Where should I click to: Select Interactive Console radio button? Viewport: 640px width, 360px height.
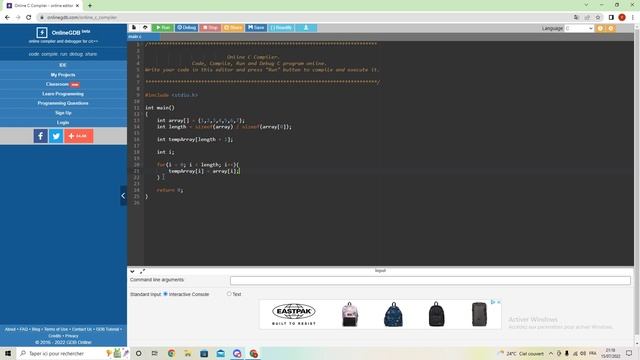pos(166,294)
